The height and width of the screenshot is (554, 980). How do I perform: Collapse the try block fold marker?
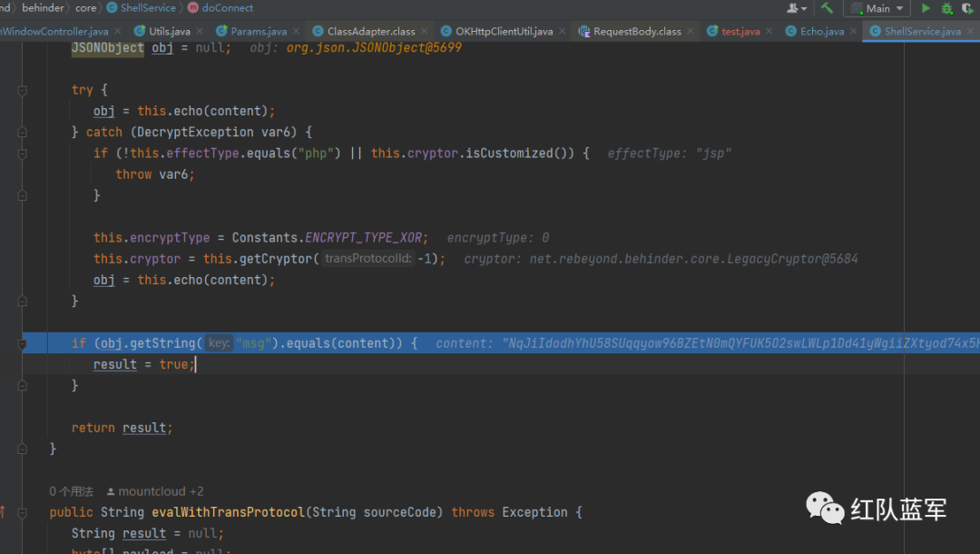click(22, 90)
